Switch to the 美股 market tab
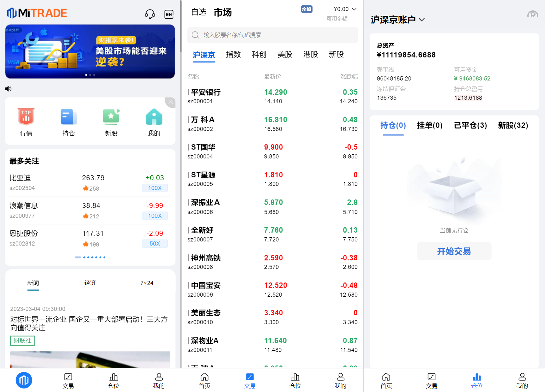 tap(284, 54)
